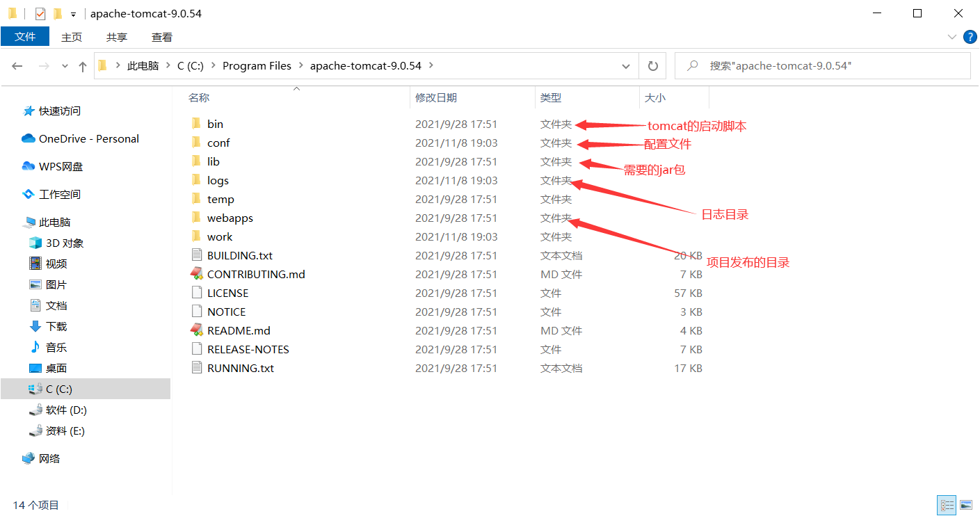
Task: Click the LICENSE file icon
Action: point(195,293)
